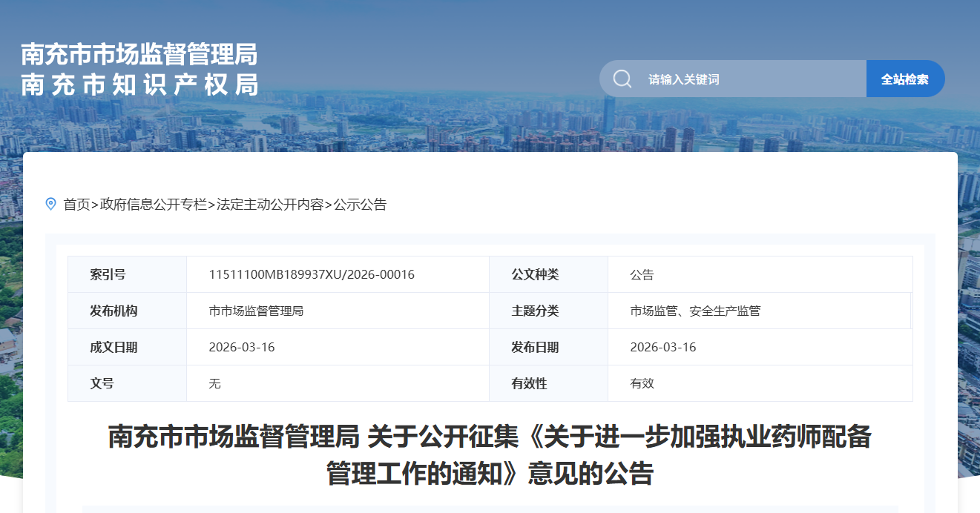This screenshot has height=513, width=980.
Task: Open 法定主动公开内容 breadcrumb link
Action: pos(270,205)
